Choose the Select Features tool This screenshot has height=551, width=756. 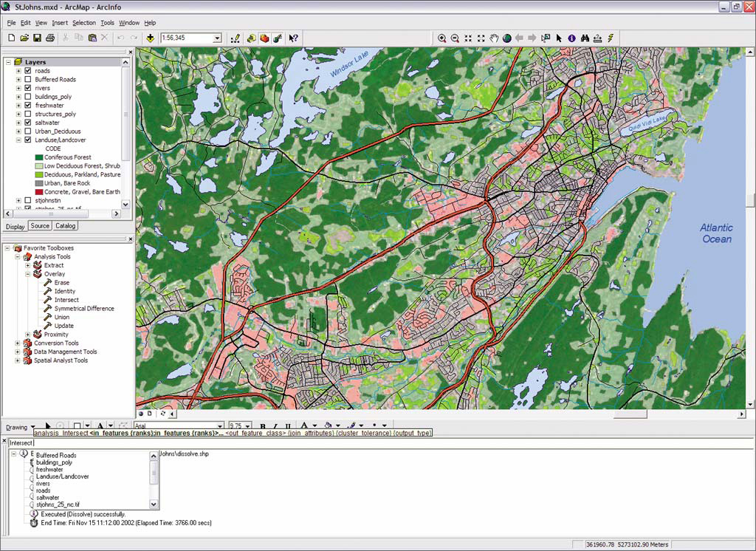(x=546, y=38)
